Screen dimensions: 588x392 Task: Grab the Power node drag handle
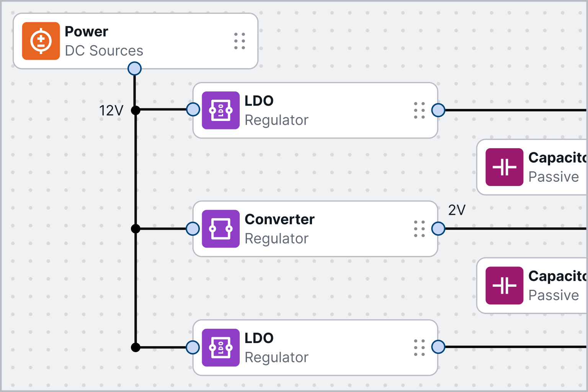(240, 41)
